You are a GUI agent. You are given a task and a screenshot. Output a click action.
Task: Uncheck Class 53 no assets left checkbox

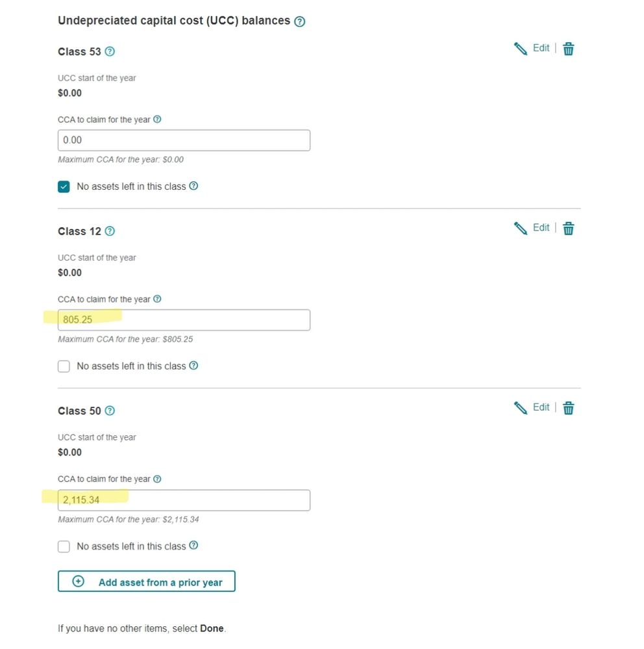click(x=64, y=187)
